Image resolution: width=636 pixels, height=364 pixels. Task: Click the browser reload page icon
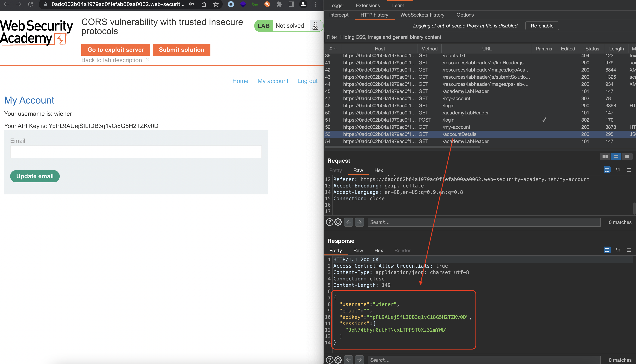(x=31, y=4)
